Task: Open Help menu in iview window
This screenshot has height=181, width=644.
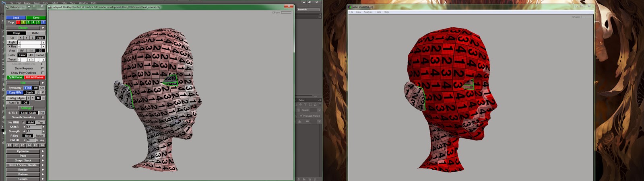Action: pos(386,12)
